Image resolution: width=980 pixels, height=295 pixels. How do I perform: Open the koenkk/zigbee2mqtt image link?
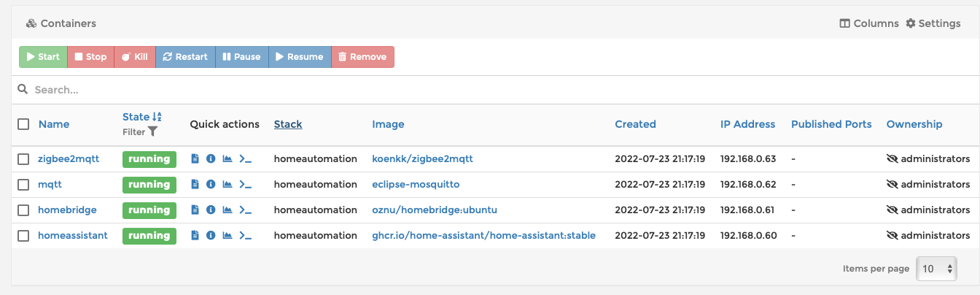[423, 158]
